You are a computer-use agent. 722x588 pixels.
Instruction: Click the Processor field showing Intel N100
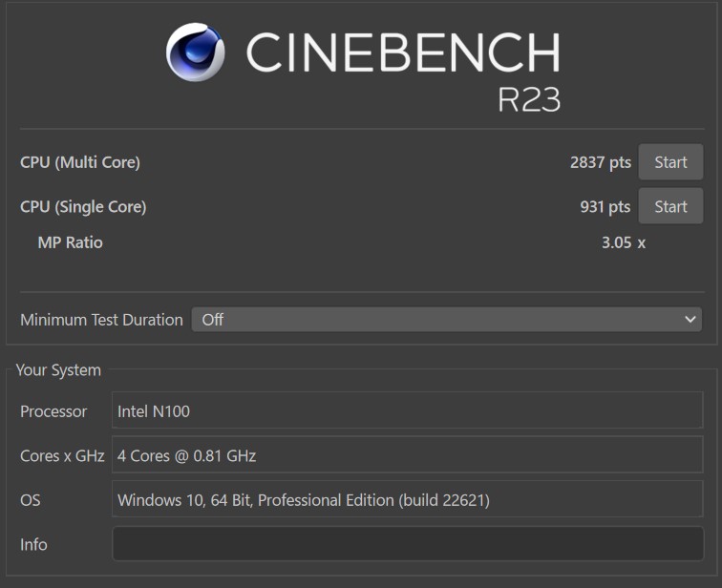point(408,410)
